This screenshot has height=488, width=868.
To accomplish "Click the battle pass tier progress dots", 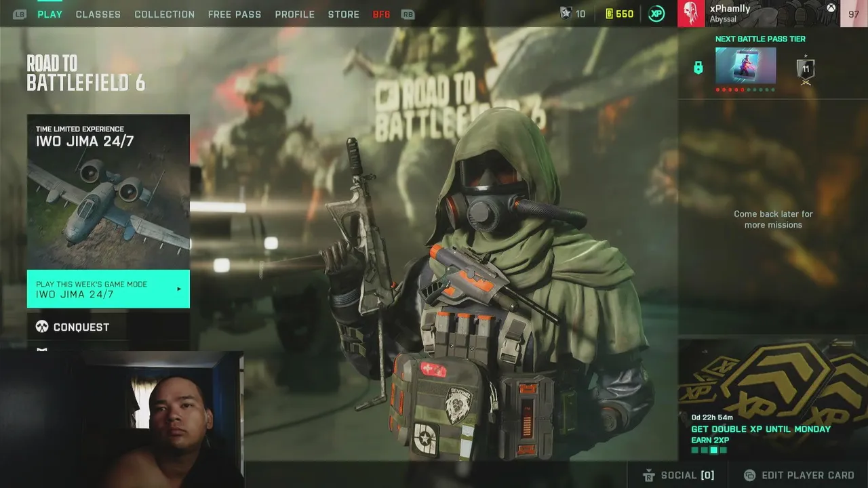I will (x=745, y=89).
